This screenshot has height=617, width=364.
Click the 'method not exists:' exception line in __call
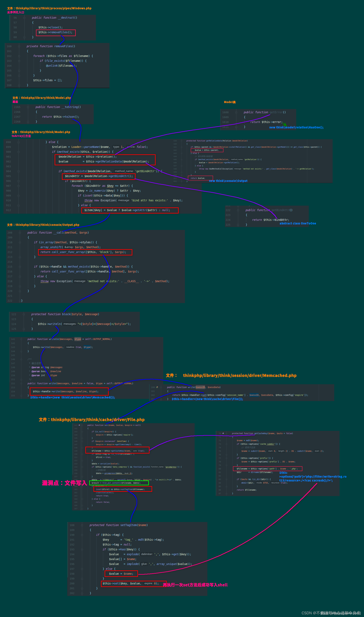(105, 281)
